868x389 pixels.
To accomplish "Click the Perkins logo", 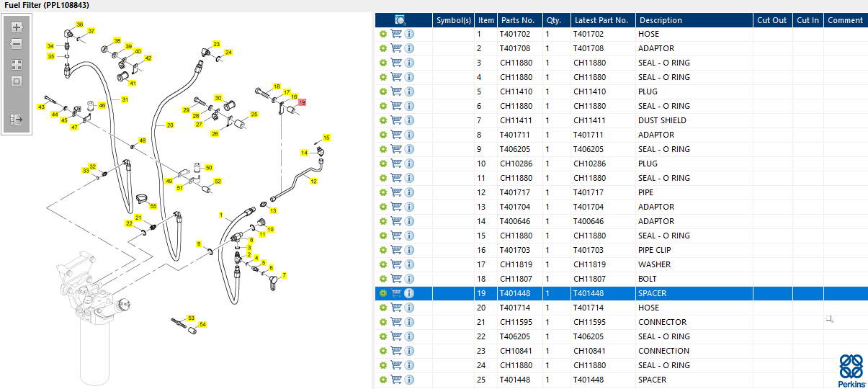I will [851, 370].
